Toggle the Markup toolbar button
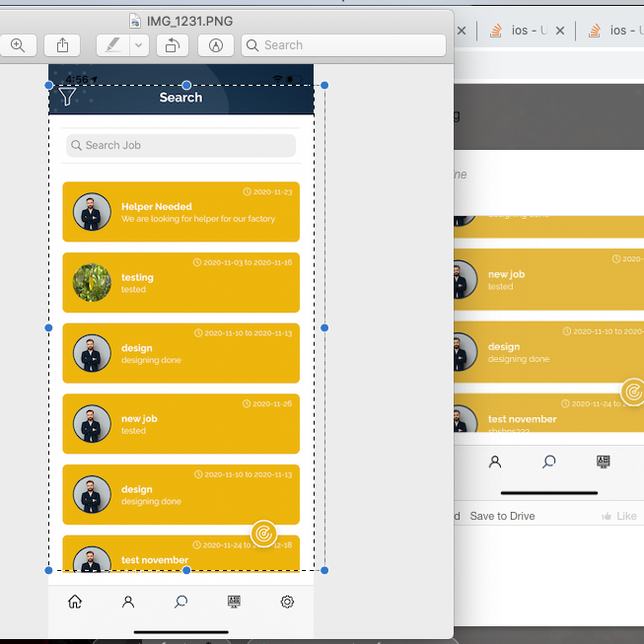 tap(216, 45)
